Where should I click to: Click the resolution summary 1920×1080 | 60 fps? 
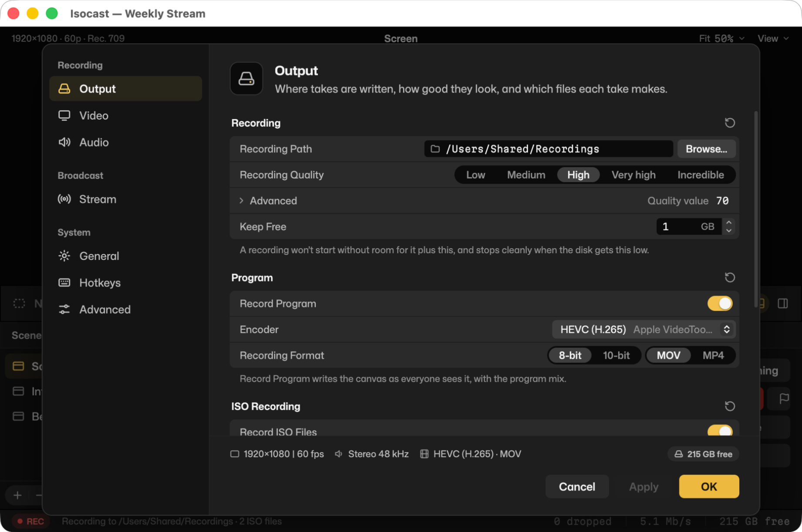point(277,454)
